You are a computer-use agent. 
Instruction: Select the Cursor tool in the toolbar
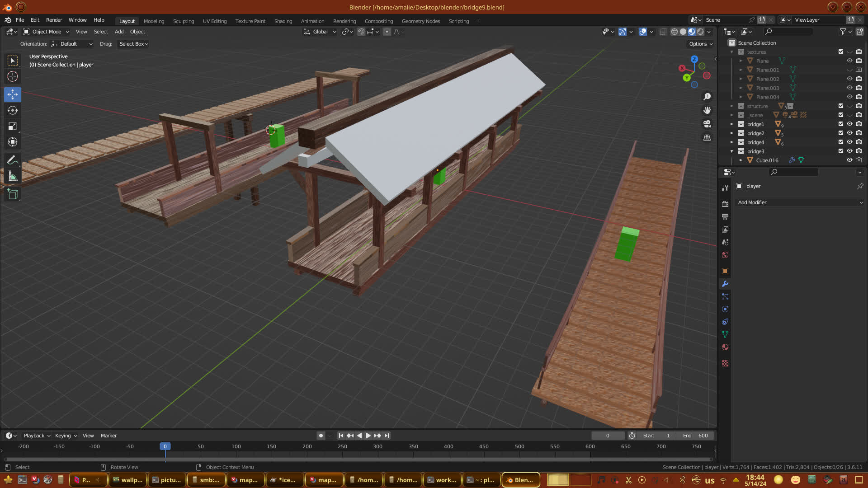pyautogui.click(x=13, y=76)
